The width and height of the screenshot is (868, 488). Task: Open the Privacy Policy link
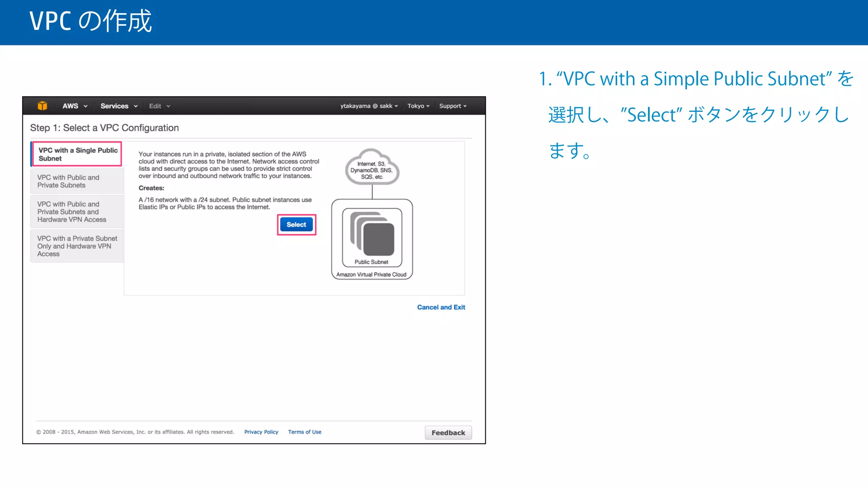coord(261,432)
